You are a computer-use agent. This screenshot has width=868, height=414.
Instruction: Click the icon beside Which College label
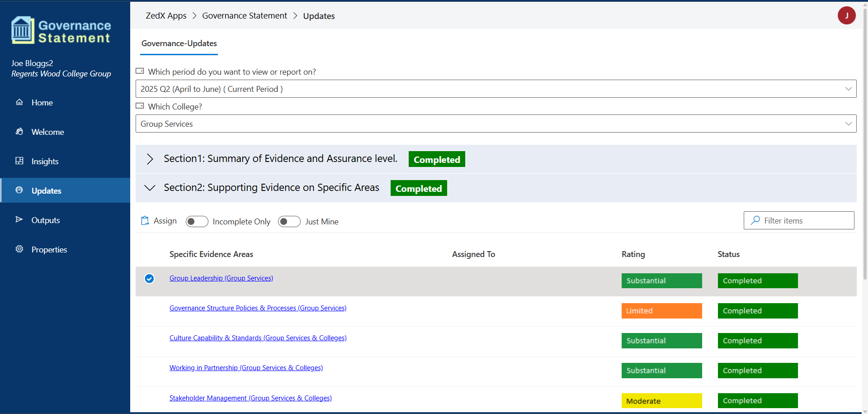click(140, 106)
